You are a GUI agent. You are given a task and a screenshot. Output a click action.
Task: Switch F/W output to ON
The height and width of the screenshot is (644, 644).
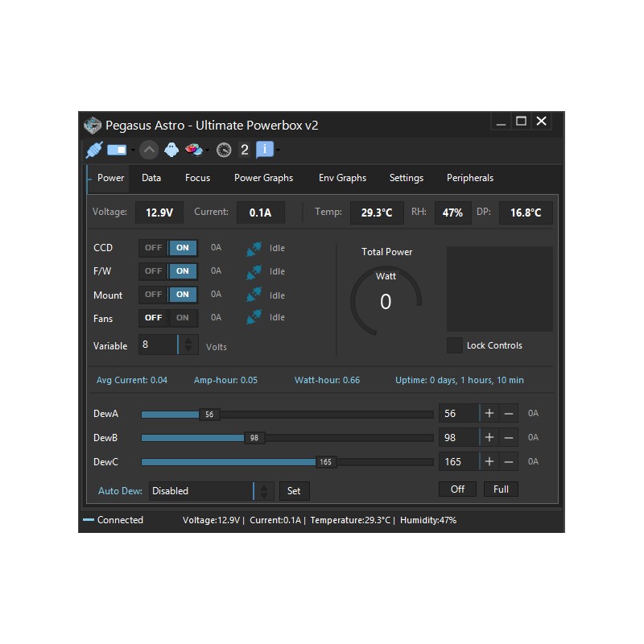[183, 271]
